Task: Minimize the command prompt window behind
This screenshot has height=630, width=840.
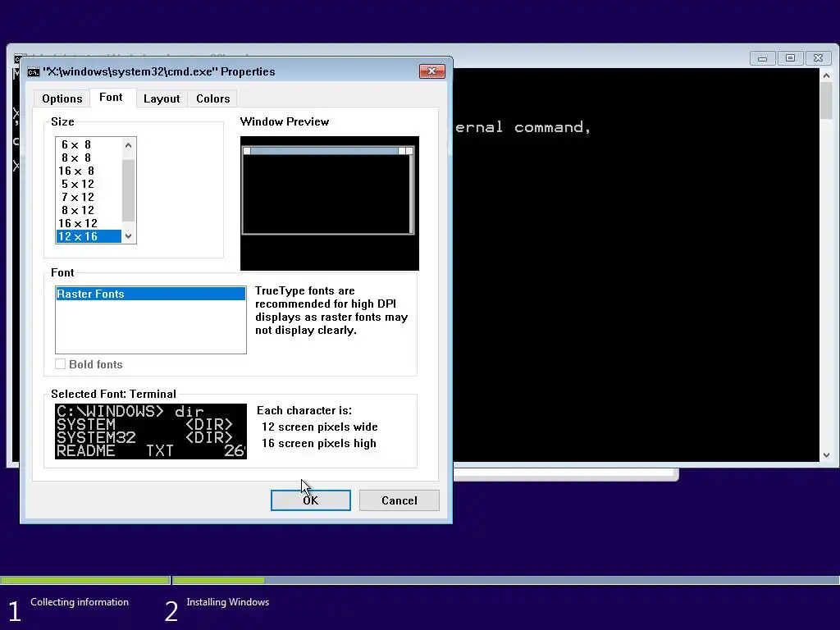Action: [x=762, y=58]
